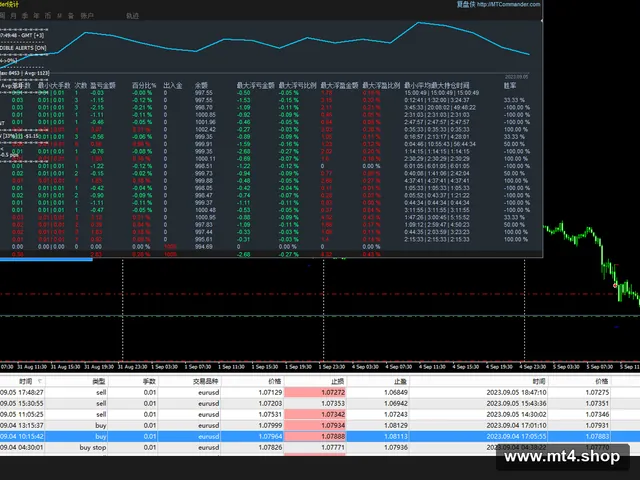The width and height of the screenshot is (640, 480).
Task: Select holding time 0:12:41 | 1:32:00 | 3:24:37
Action: 437,100
